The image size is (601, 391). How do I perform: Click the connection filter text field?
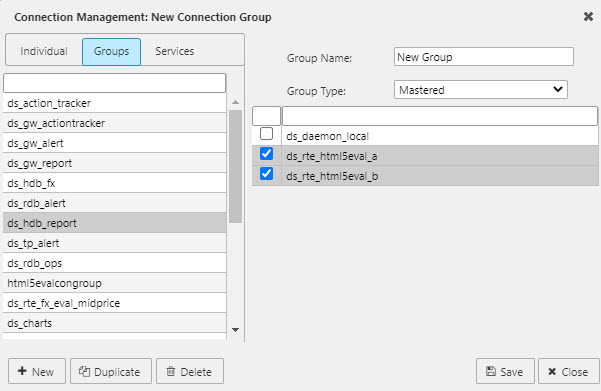(x=440, y=116)
